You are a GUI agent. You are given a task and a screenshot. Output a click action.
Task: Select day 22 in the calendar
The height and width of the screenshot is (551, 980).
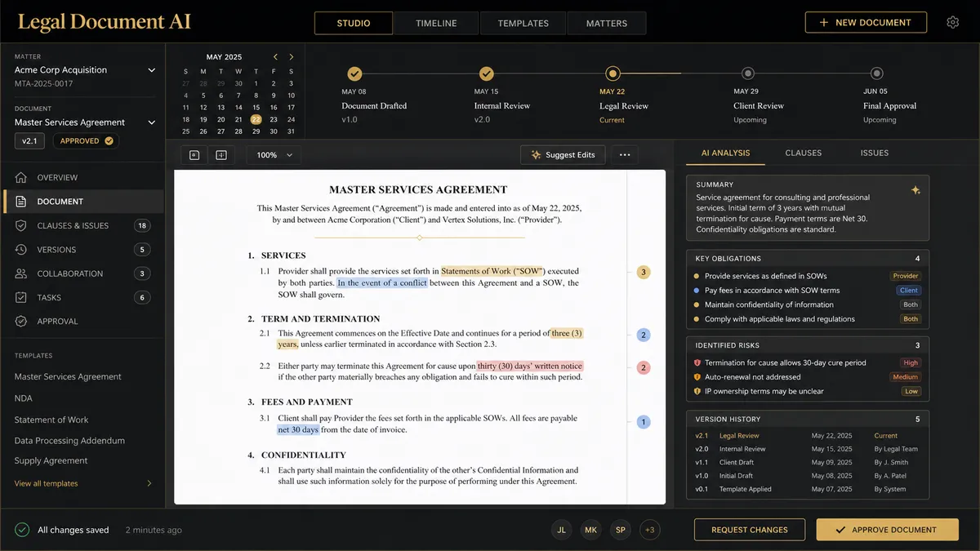pos(256,119)
